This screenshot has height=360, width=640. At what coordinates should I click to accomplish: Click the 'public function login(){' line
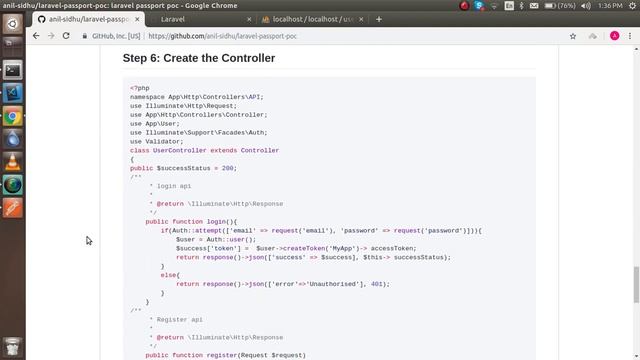(x=191, y=222)
